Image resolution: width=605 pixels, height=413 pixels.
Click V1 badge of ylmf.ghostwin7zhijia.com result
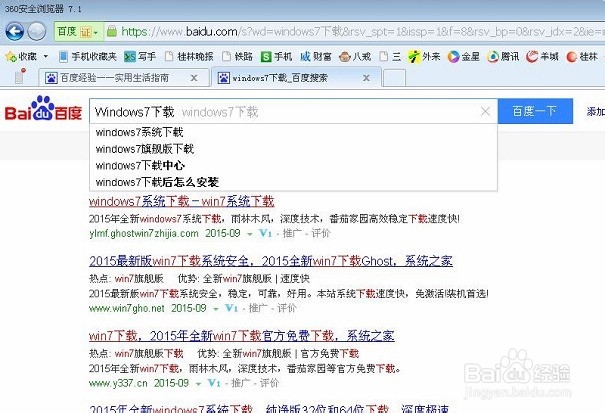tap(265, 233)
